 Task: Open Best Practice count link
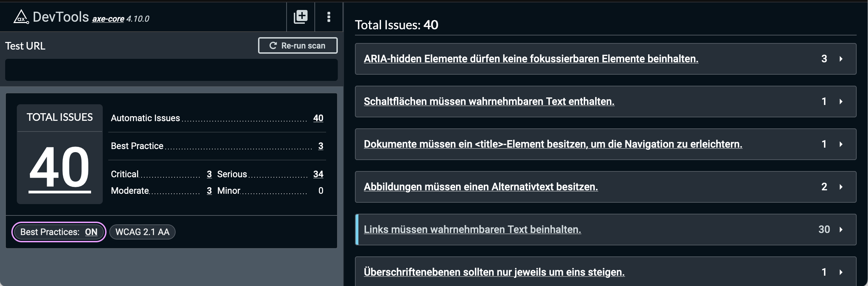(x=321, y=146)
